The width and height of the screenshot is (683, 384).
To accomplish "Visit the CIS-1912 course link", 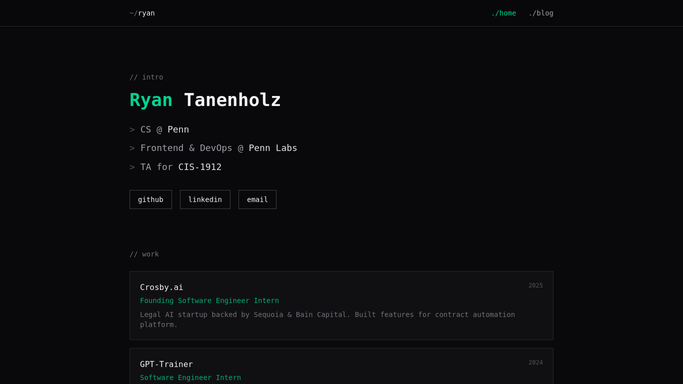I will pos(199,167).
